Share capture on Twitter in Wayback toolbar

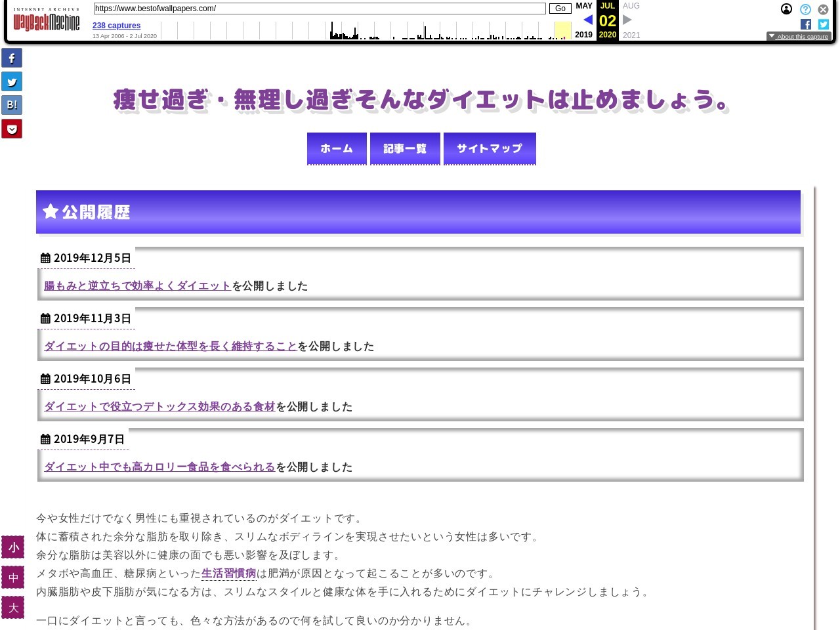pyautogui.click(x=824, y=24)
